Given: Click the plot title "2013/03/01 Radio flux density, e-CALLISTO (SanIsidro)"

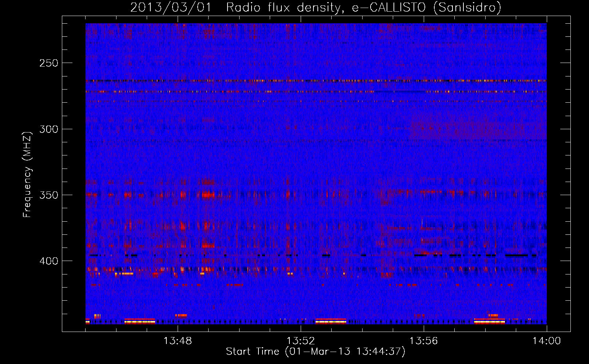Looking at the screenshot, I should [x=316, y=7].
